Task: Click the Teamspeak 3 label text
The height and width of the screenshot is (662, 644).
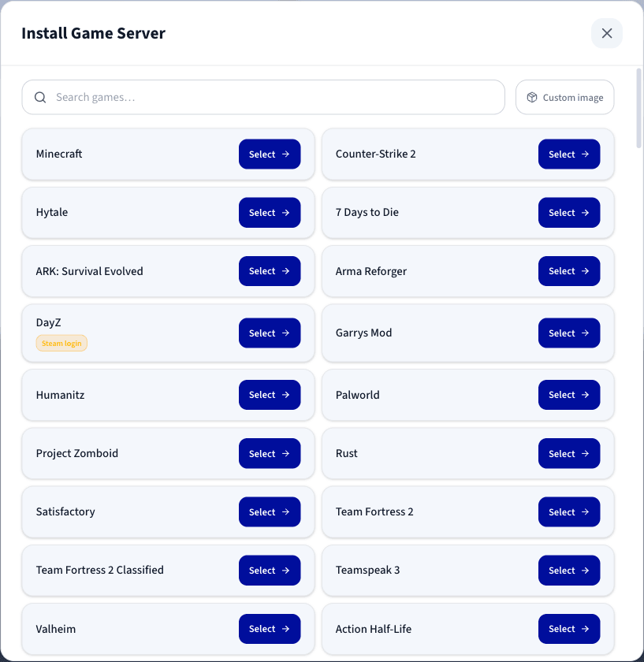Action: 367,570
